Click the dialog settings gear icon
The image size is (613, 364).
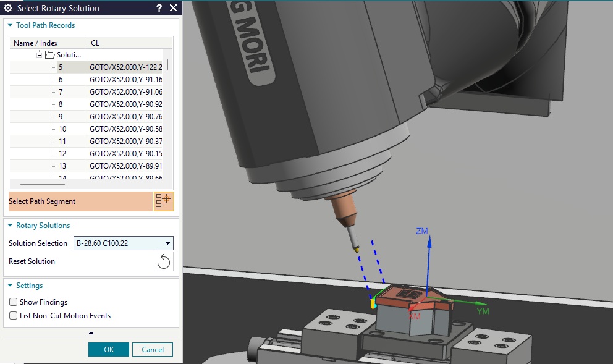(9, 9)
